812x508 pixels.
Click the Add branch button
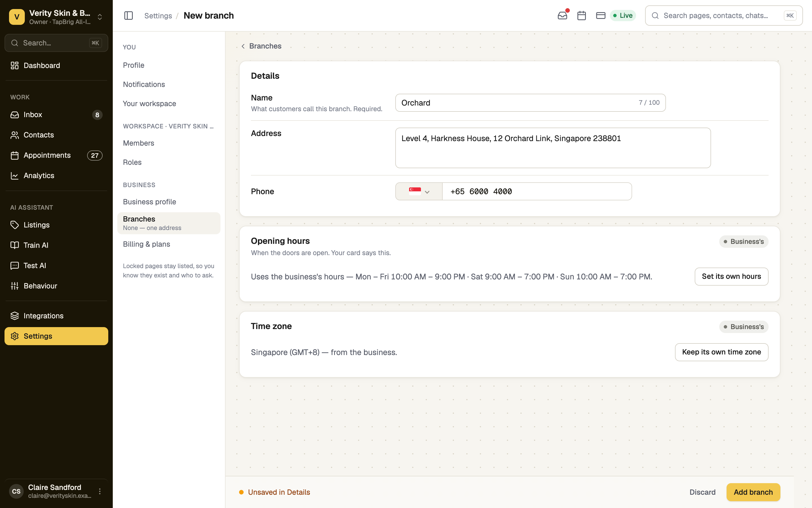(x=753, y=492)
